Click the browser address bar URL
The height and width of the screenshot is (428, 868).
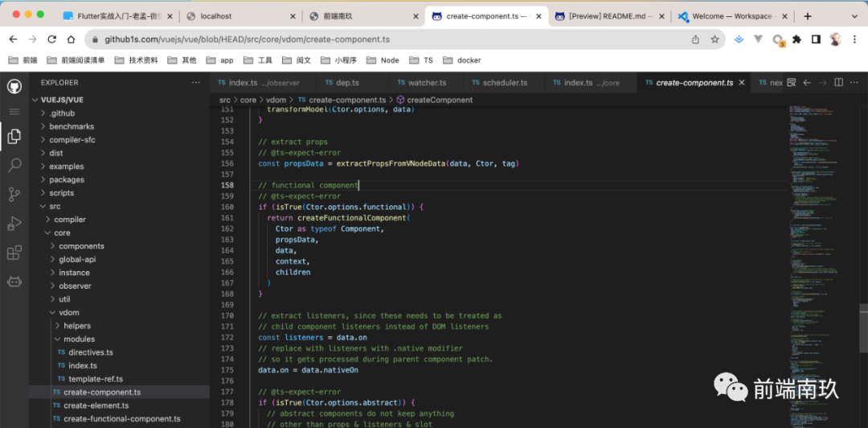[x=248, y=39]
